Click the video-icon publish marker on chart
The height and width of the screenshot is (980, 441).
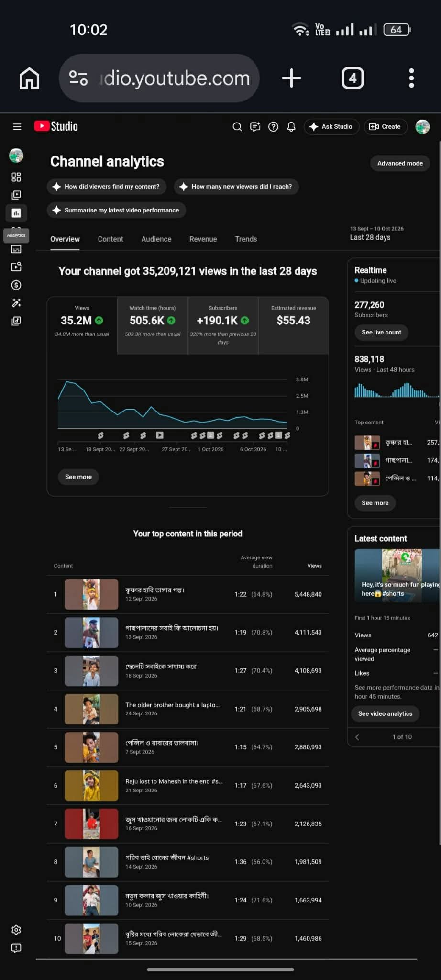pos(160,435)
